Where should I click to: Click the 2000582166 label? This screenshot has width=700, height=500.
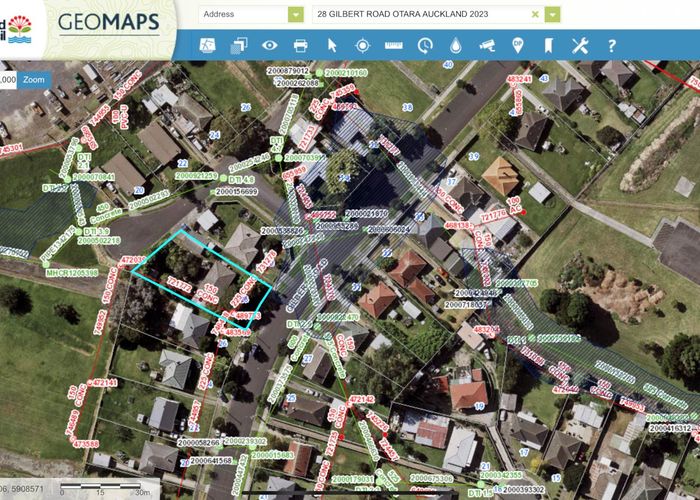click(x=199, y=443)
